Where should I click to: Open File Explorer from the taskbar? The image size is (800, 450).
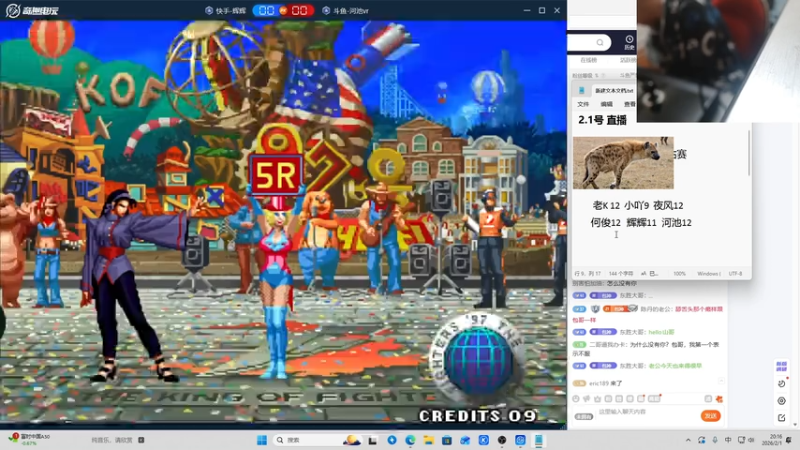pos(428,440)
